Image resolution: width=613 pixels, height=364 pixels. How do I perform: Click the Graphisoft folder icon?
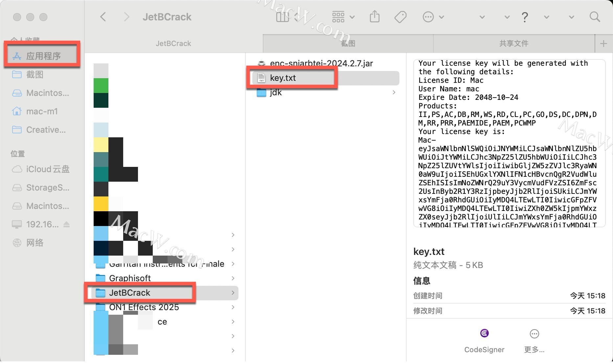(x=100, y=278)
